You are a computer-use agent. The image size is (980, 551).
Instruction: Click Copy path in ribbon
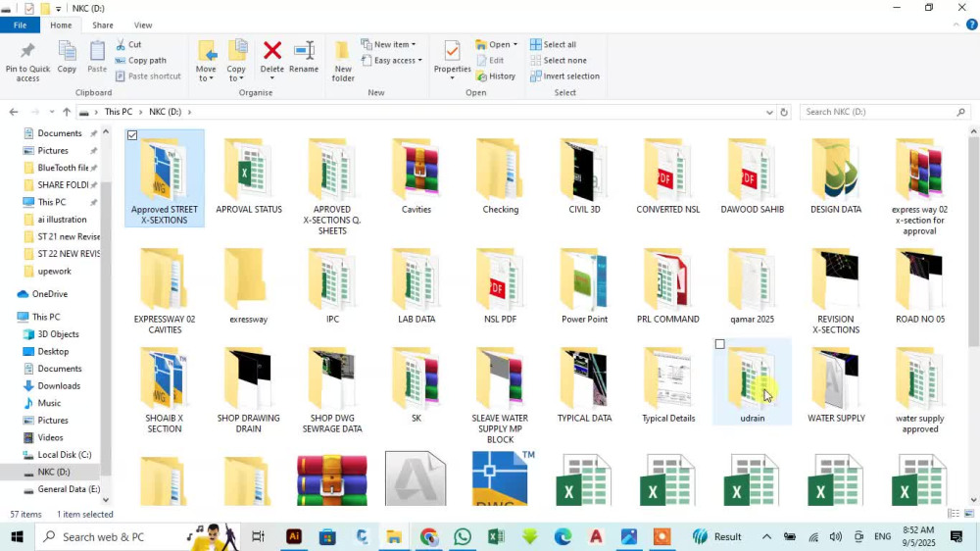click(140, 60)
